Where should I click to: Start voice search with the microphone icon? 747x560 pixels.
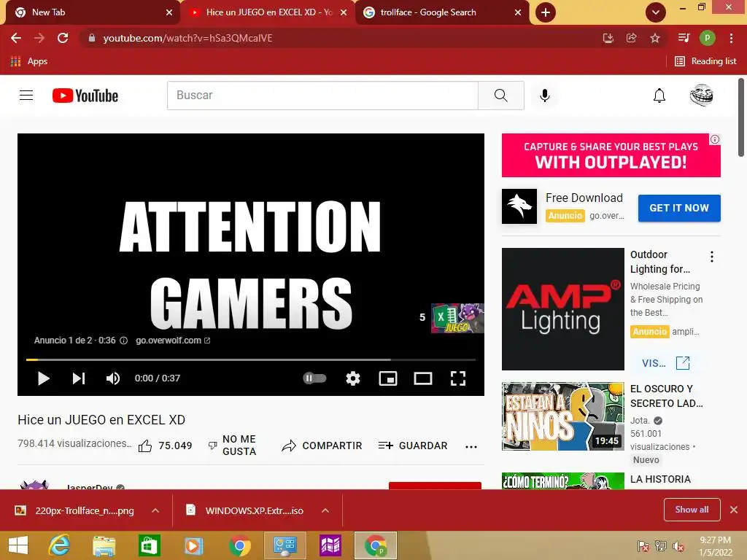coord(544,96)
